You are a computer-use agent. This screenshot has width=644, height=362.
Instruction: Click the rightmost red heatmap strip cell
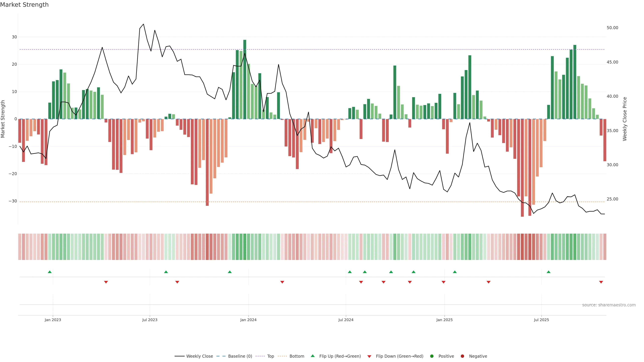pyautogui.click(x=605, y=247)
